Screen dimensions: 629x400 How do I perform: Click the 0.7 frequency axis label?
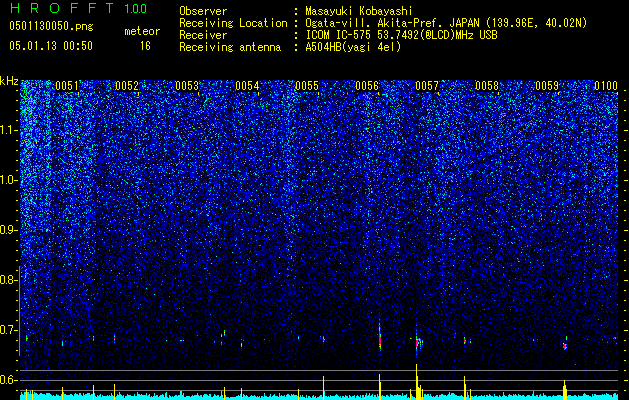click(9, 330)
